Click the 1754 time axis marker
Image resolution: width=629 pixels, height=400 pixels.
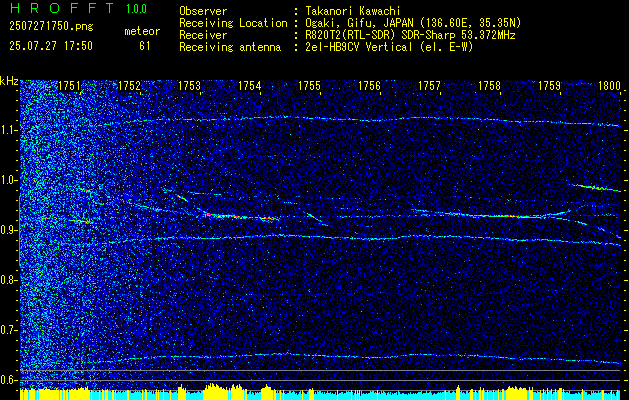point(250,86)
